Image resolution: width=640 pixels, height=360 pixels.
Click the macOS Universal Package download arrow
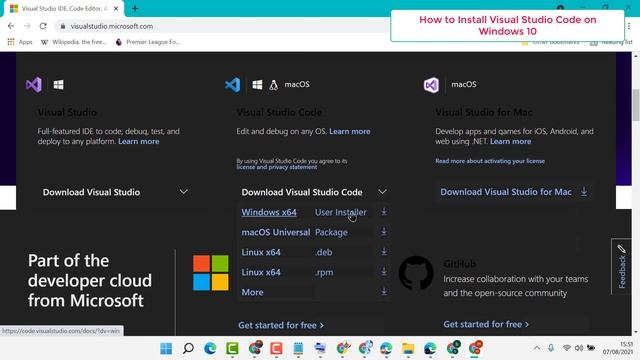tap(384, 232)
